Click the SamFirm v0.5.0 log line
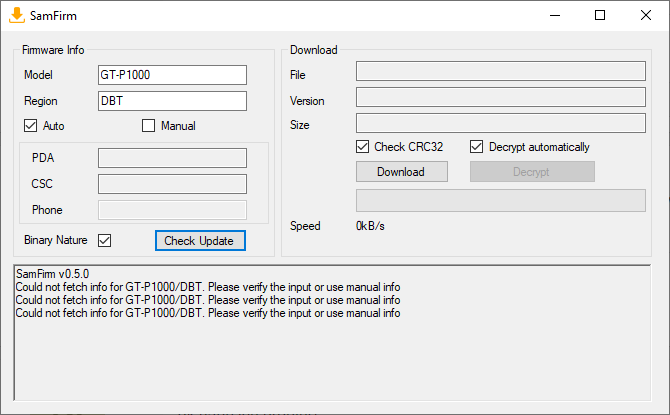The width and height of the screenshot is (670, 415). (x=53, y=274)
